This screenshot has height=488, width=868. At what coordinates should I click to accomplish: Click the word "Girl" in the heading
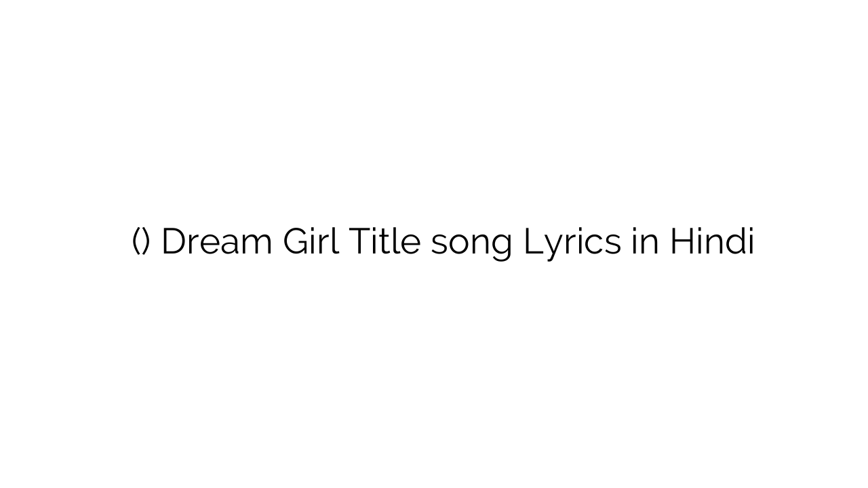[x=311, y=241]
